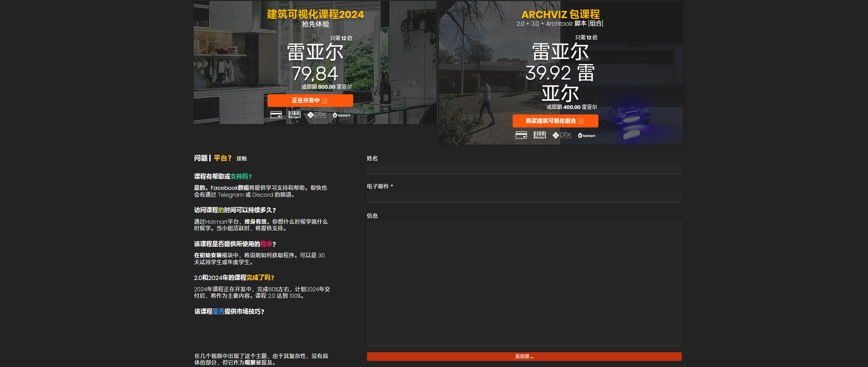Click the external-link icon on 正在开发中 button
Screen dimensions: 868x367
325,101
